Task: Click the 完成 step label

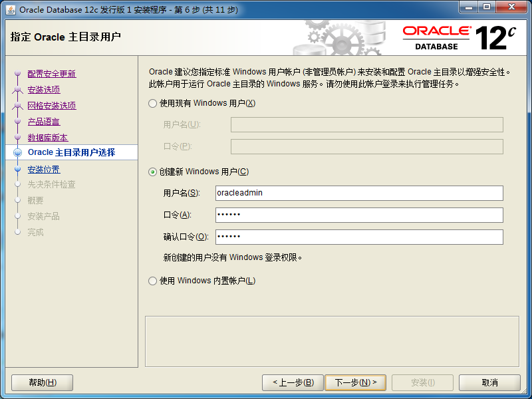Action: 35,232
